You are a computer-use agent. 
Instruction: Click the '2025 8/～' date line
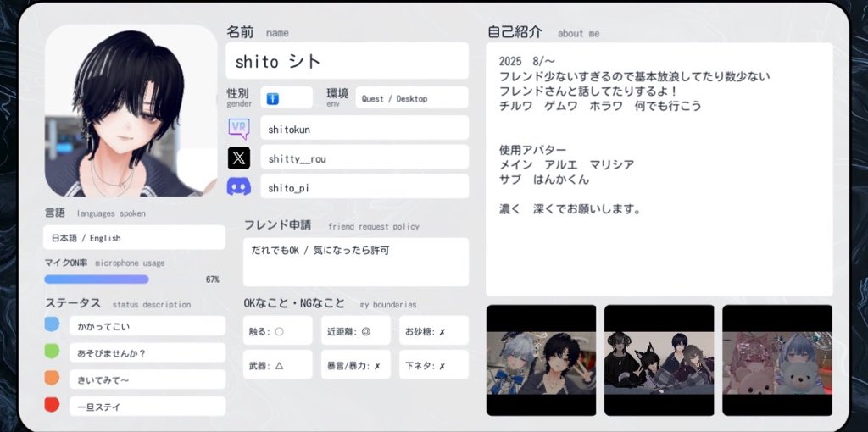526,61
